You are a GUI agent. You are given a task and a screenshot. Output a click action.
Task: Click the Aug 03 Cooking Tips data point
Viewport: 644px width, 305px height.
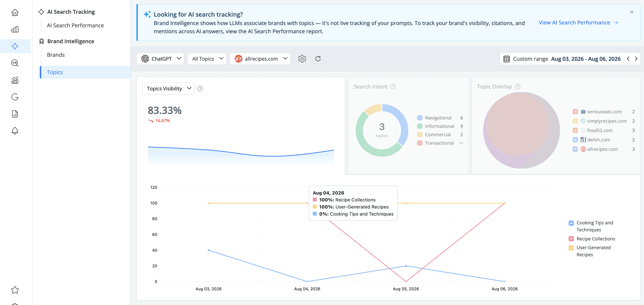[x=209, y=250]
